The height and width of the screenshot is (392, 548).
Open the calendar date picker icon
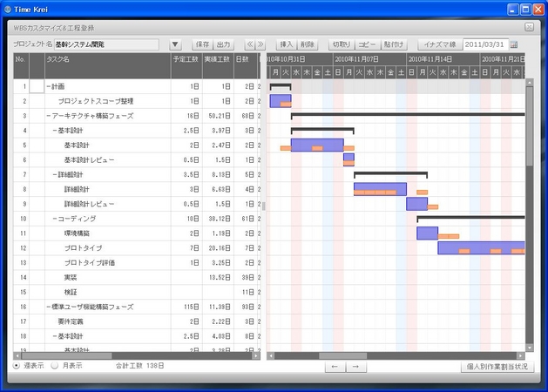[514, 44]
